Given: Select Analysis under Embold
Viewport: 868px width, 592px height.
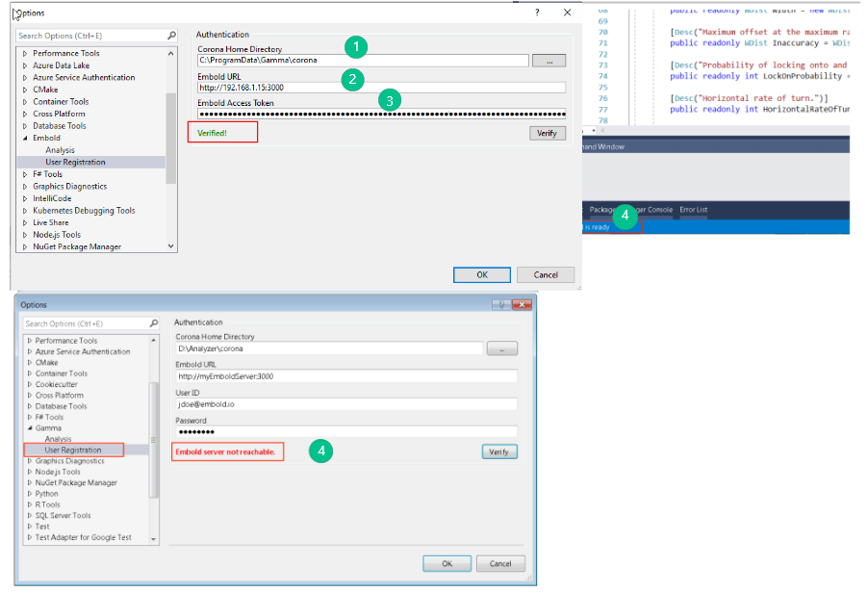Looking at the screenshot, I should point(60,150).
